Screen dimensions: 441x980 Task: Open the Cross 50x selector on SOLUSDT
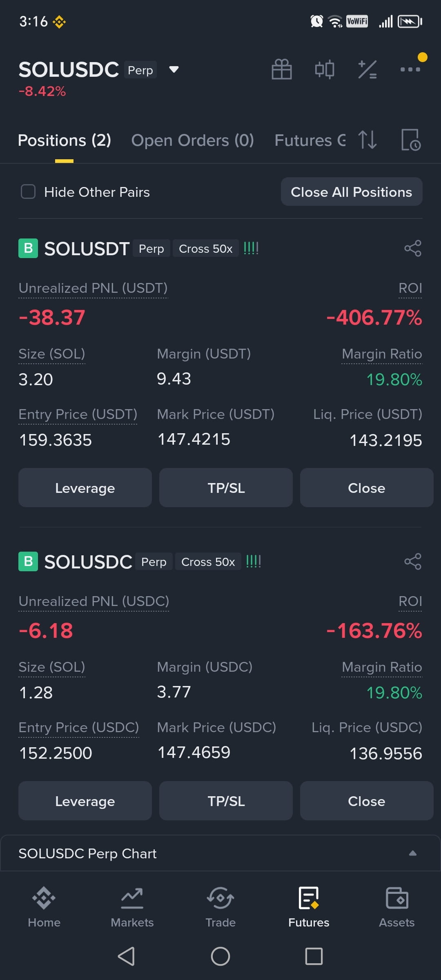click(205, 249)
